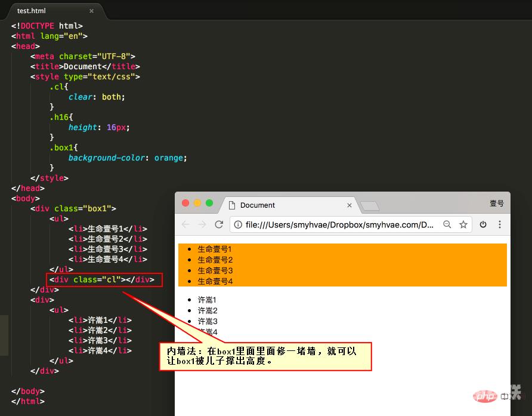The height and width of the screenshot is (416, 532).
Task: Click the highlighted div class="cl" code line
Action: pyautogui.click(x=104, y=279)
